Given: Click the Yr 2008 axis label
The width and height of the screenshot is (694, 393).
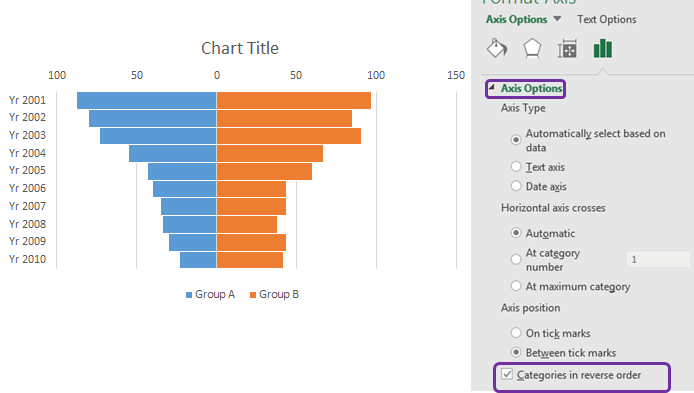Looking at the screenshot, I should click(27, 224).
